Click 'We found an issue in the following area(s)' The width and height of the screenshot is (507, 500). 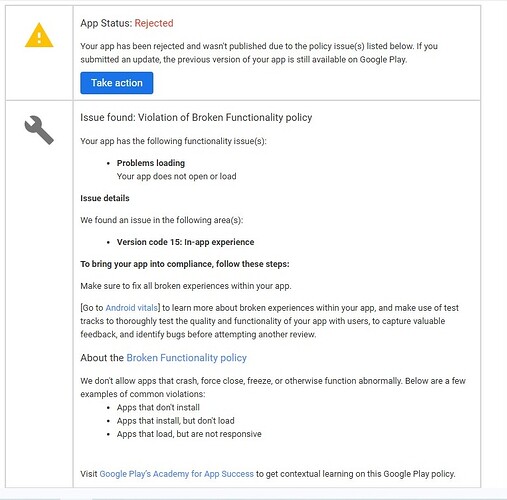(162, 220)
